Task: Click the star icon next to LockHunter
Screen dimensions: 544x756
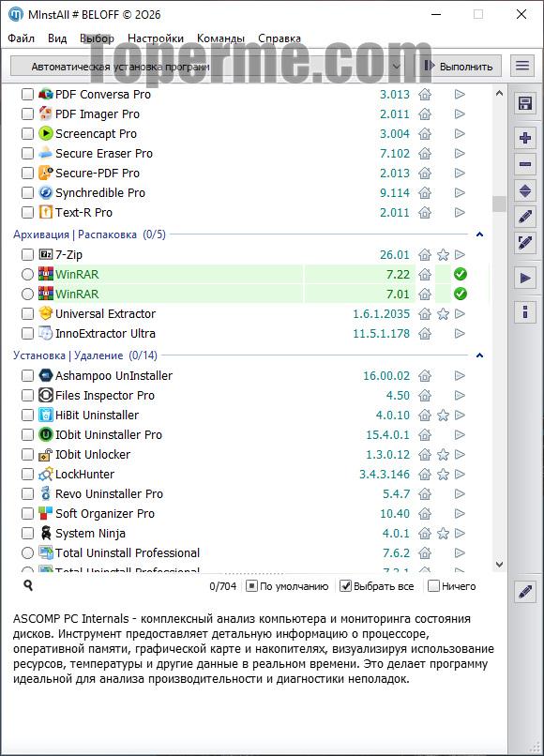Action: point(443,475)
